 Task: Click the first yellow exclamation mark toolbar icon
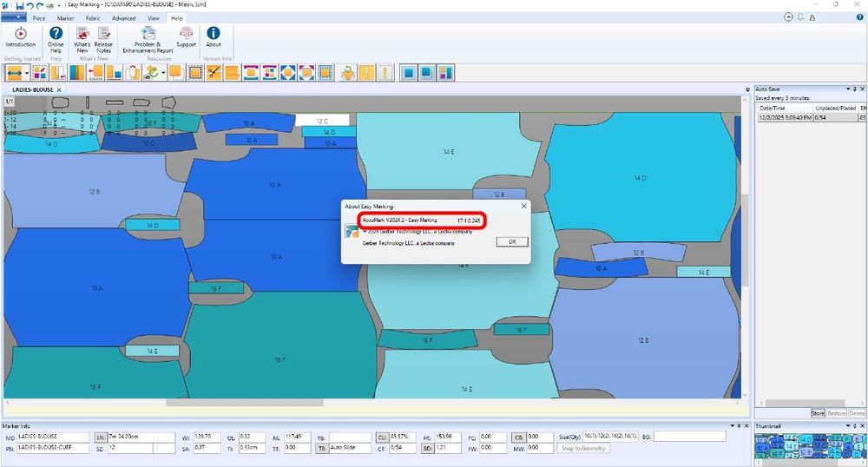tap(366, 73)
